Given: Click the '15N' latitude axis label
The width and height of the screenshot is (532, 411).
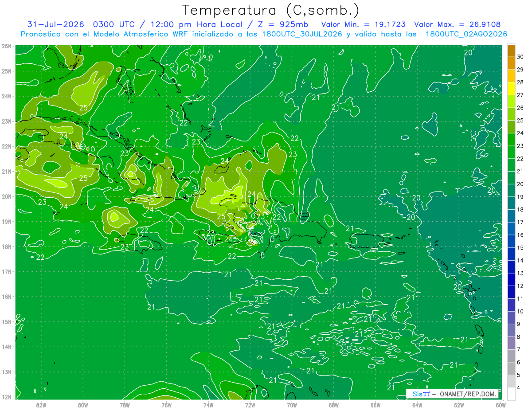Looking at the screenshot, I should click(x=7, y=321).
